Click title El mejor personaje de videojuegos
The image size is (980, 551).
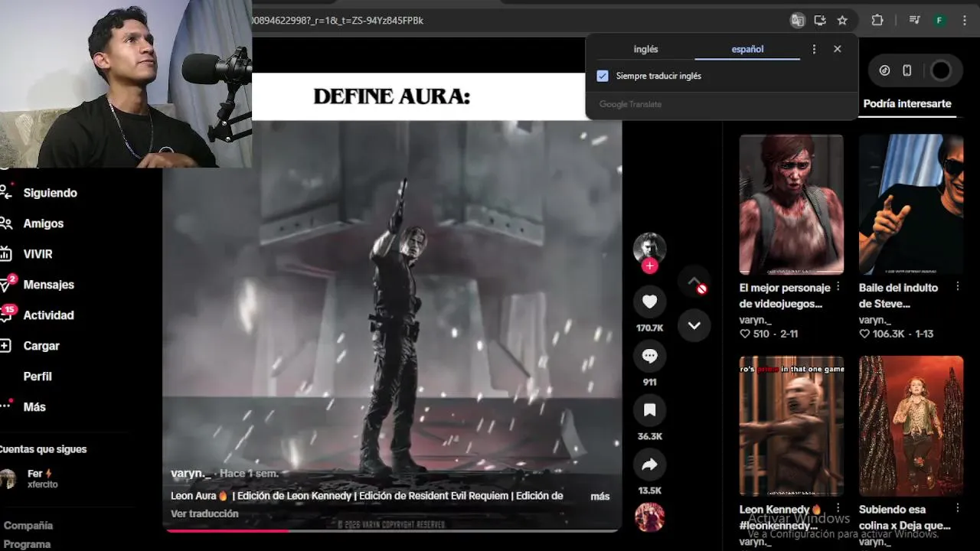(785, 295)
